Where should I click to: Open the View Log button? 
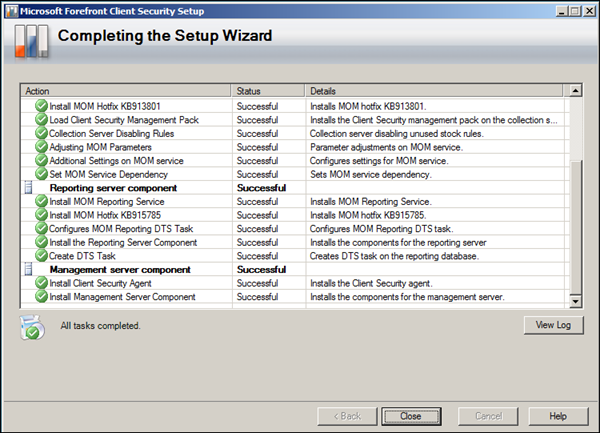point(554,325)
